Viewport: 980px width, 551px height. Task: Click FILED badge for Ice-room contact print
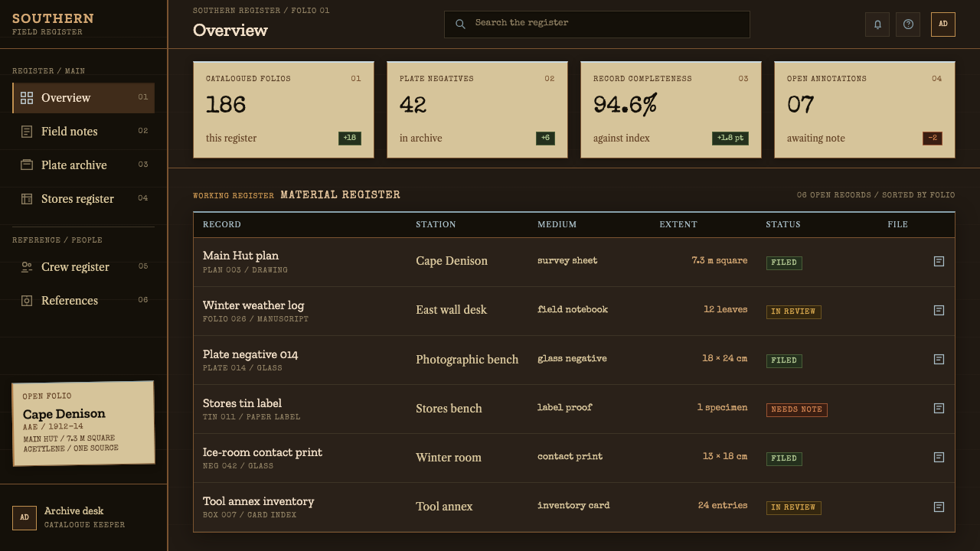pos(784,458)
